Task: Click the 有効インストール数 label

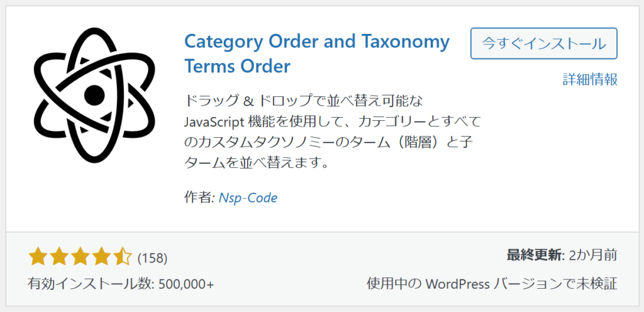Action: pos(89,284)
